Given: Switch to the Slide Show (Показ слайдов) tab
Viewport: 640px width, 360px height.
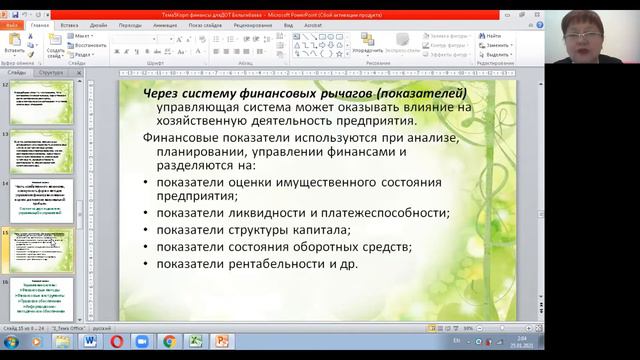Looking at the screenshot, I should pos(205,25).
